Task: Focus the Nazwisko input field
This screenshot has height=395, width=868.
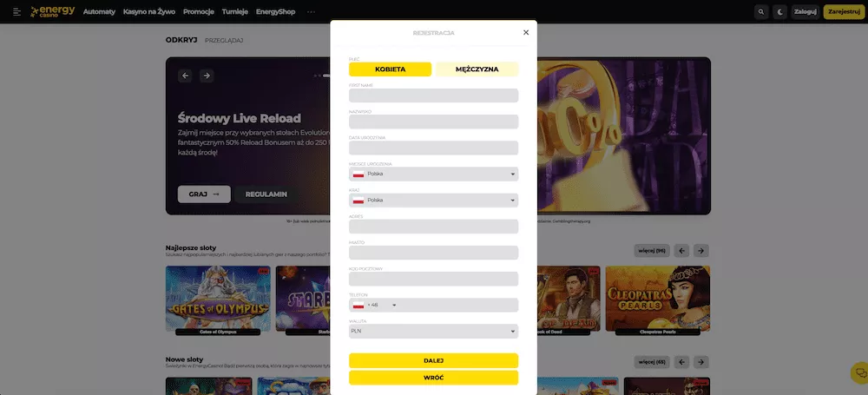Action: click(x=433, y=122)
